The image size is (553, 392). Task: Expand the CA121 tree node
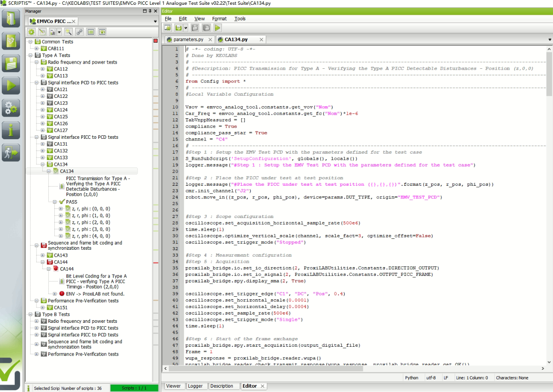[43, 90]
